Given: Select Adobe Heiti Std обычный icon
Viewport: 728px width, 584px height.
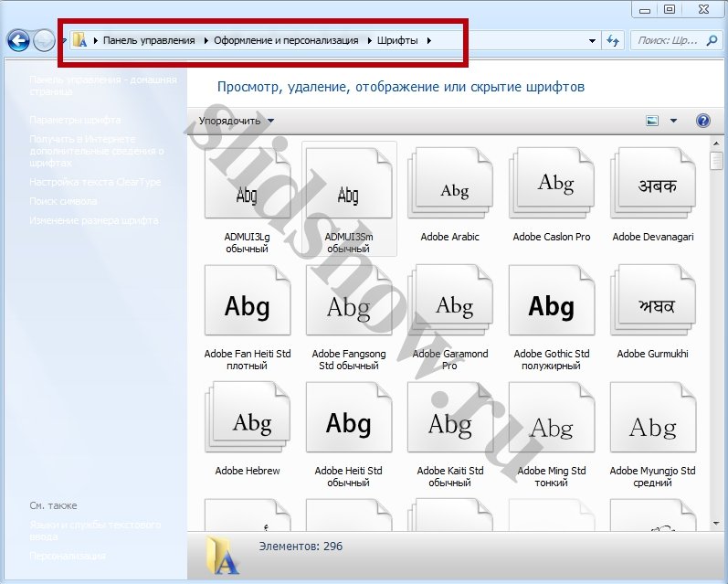Looking at the screenshot, I should [349, 418].
